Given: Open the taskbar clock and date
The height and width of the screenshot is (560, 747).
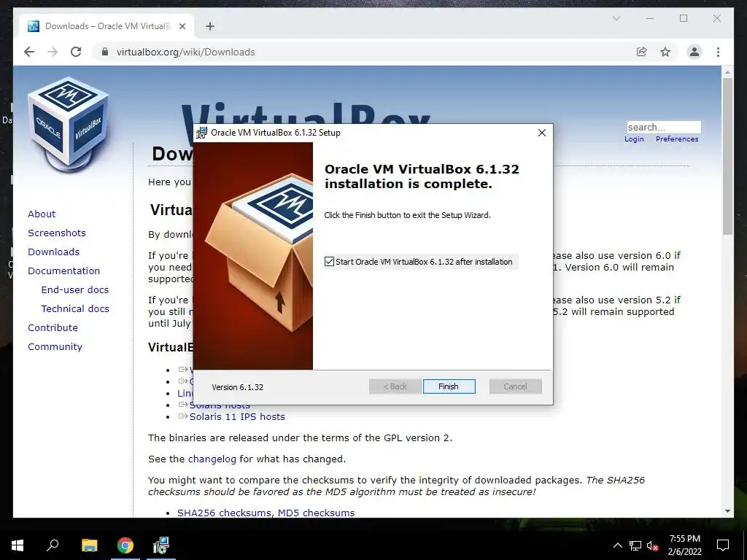Looking at the screenshot, I should tap(684, 545).
